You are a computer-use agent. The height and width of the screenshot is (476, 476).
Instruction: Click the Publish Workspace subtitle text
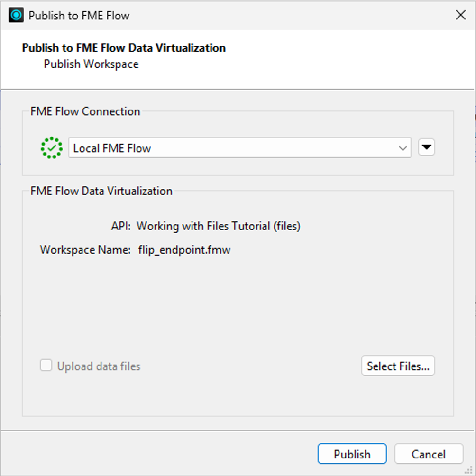pos(91,64)
